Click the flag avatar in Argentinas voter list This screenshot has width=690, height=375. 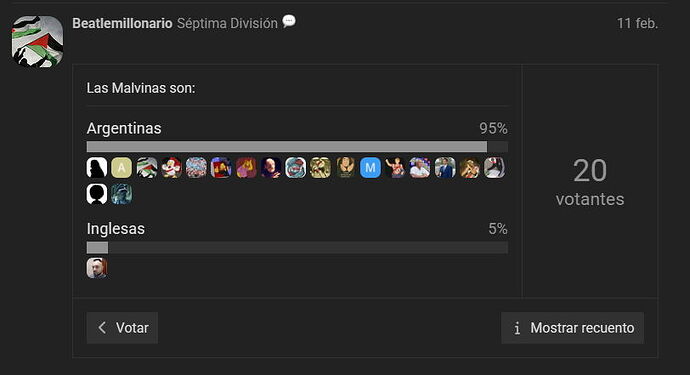pos(147,168)
